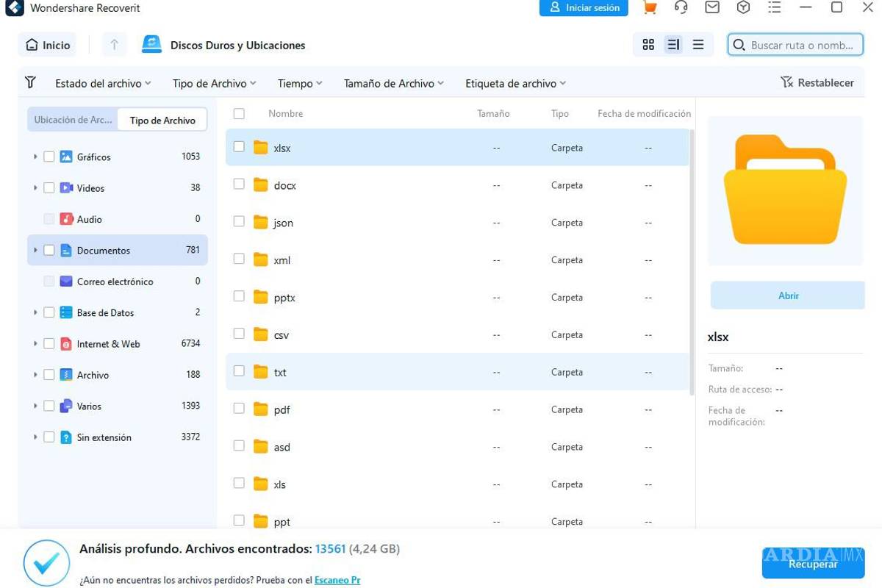Select all files with the header checkbox
The width and height of the screenshot is (882, 588).
[239, 114]
